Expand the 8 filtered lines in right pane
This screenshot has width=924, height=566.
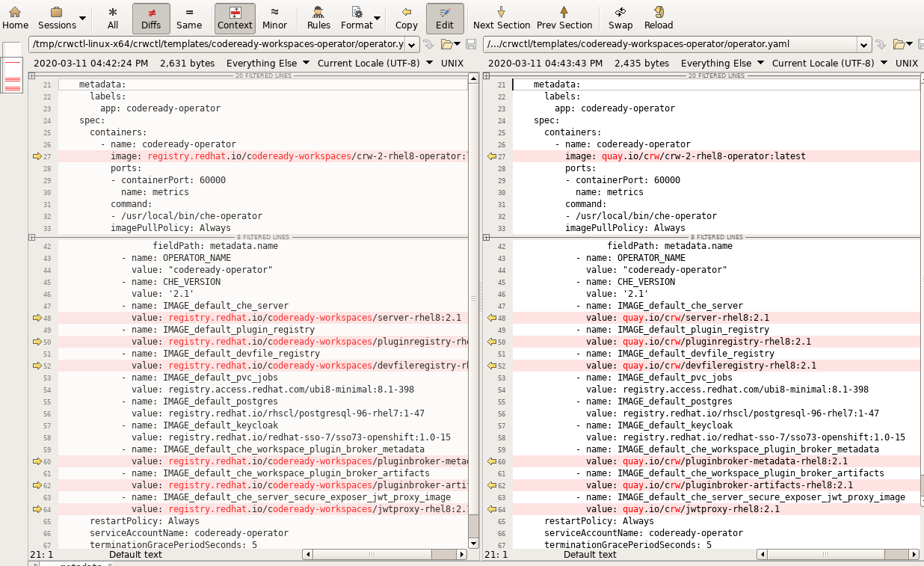pos(487,237)
